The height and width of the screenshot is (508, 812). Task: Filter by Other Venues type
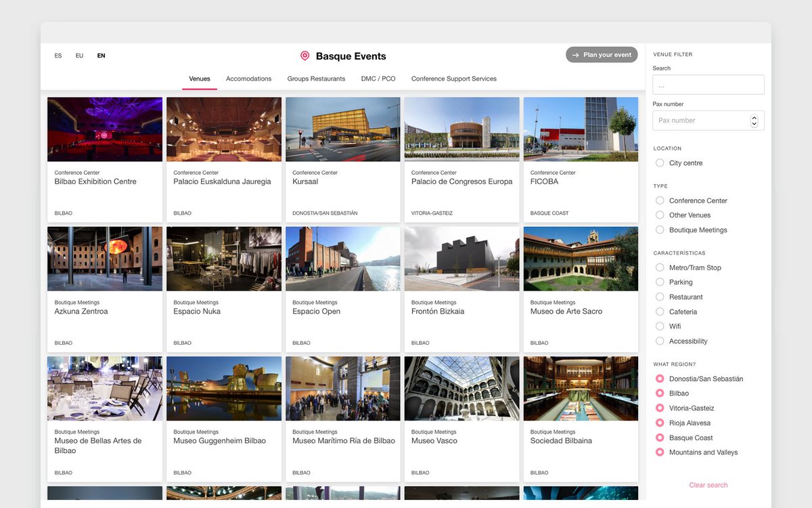(x=683, y=215)
